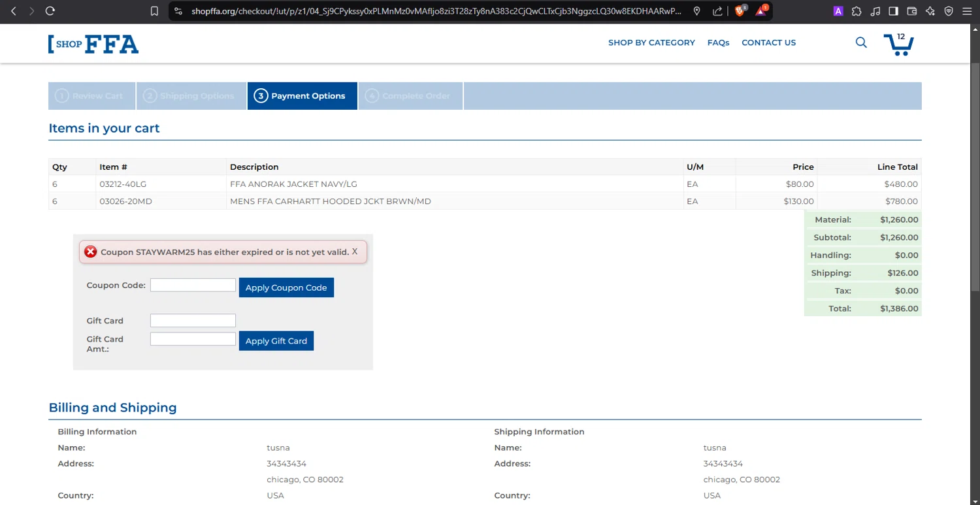Click the Shipping $126.00 value
This screenshot has width=980, height=505.
coord(903,273)
